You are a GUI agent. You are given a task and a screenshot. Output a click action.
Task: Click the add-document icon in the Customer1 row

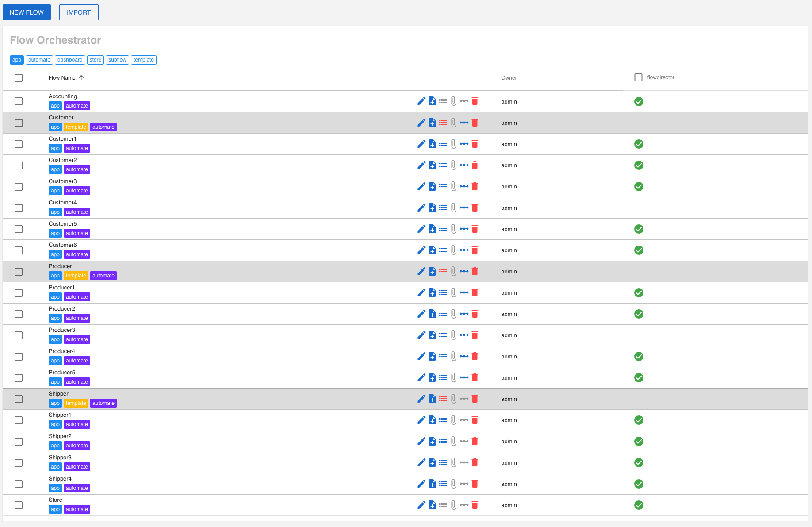coord(432,144)
